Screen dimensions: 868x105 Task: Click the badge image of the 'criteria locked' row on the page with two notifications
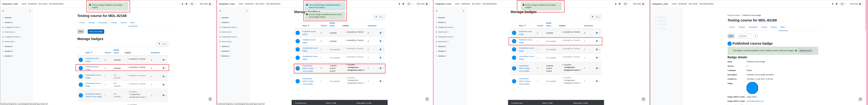(298, 68)
